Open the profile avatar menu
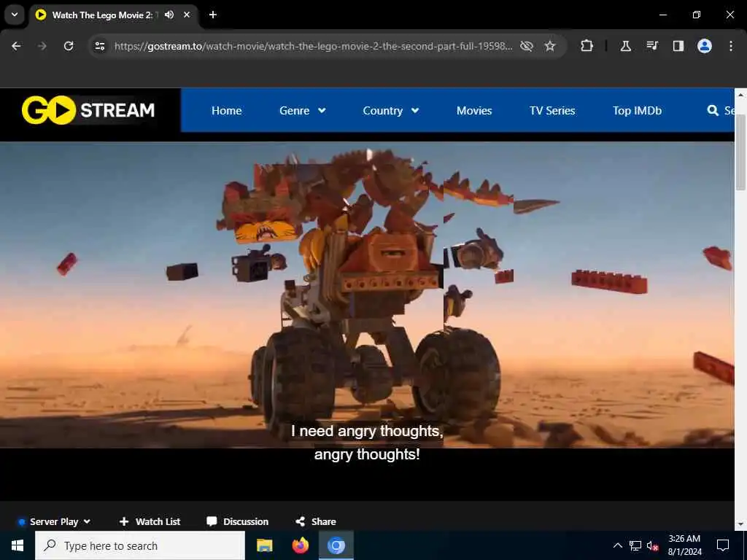747x560 pixels. [x=705, y=46]
